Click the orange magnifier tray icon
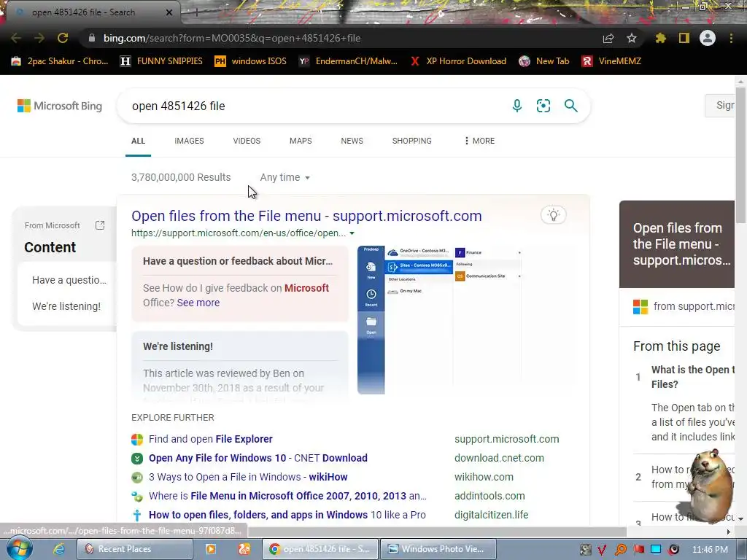The height and width of the screenshot is (560, 747). coord(621,550)
